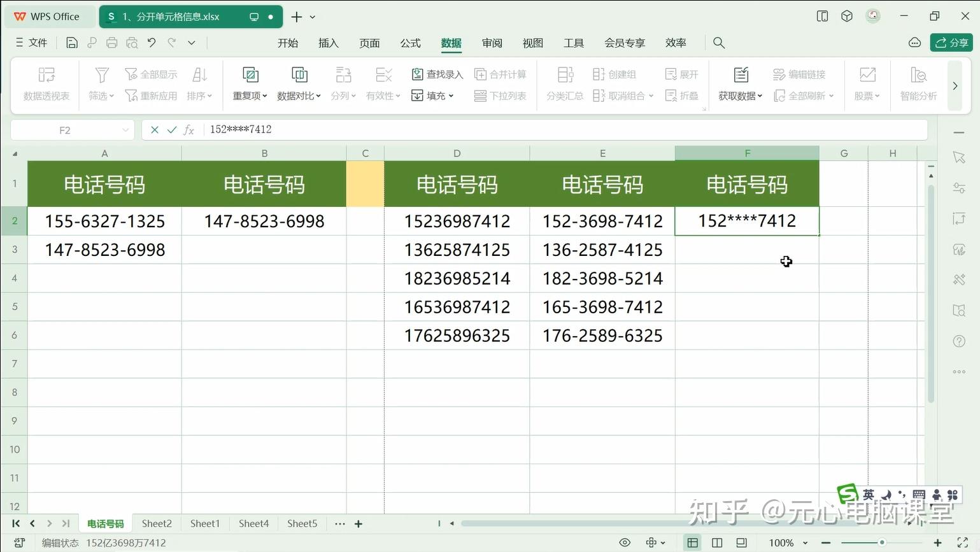Image resolution: width=980 pixels, height=552 pixels.
Task: Click the Print Preview icon
Action: (132, 43)
